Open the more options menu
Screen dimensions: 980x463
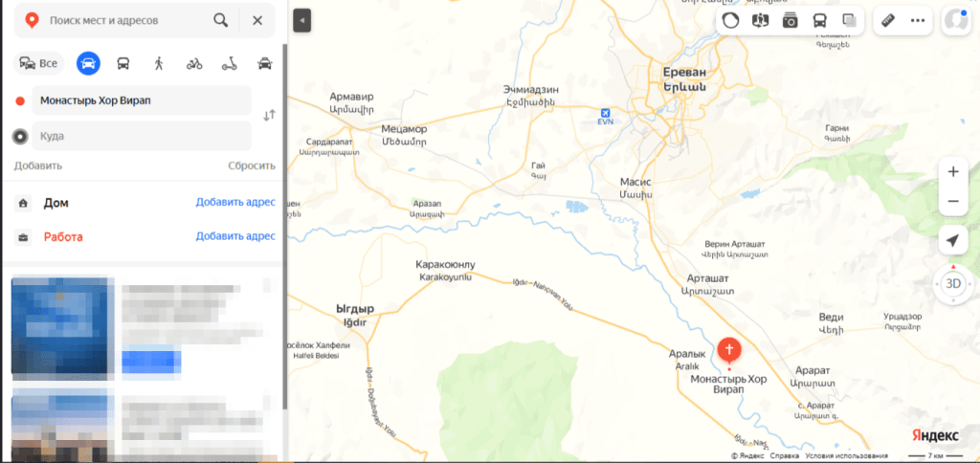pos(918,21)
